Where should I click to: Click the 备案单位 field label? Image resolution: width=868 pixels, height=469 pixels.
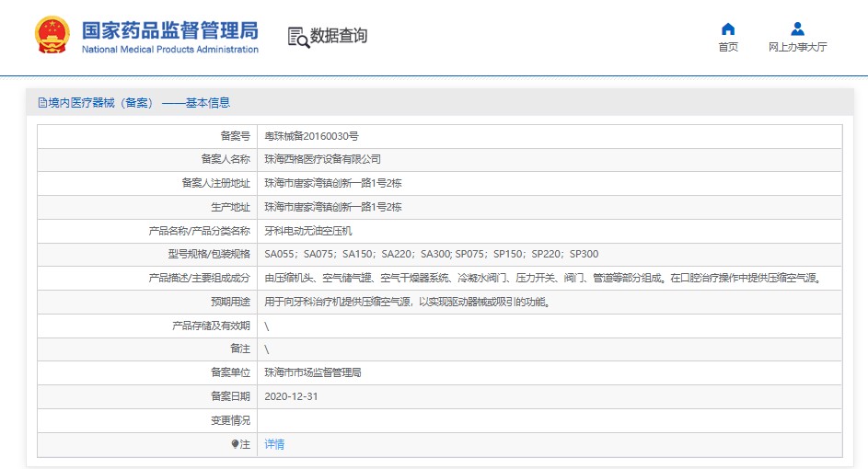[230, 372]
